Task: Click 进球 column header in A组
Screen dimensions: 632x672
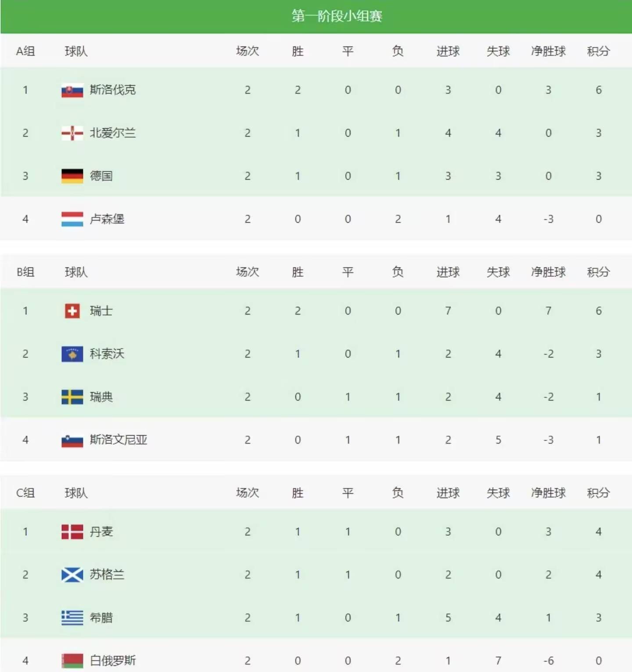Action: tap(448, 51)
